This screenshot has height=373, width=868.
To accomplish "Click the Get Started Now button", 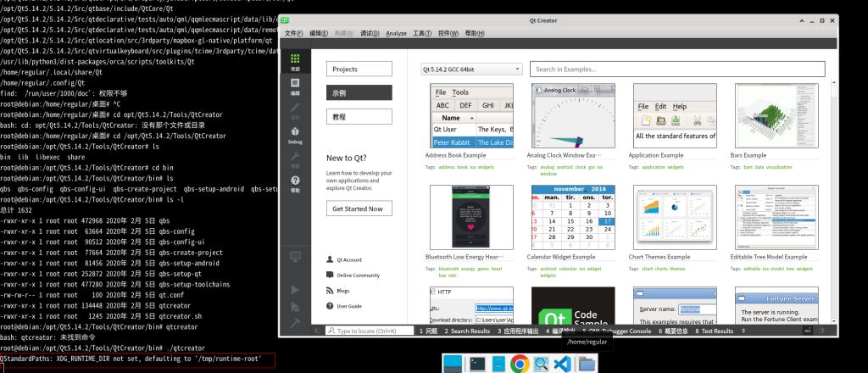I will (357, 209).
